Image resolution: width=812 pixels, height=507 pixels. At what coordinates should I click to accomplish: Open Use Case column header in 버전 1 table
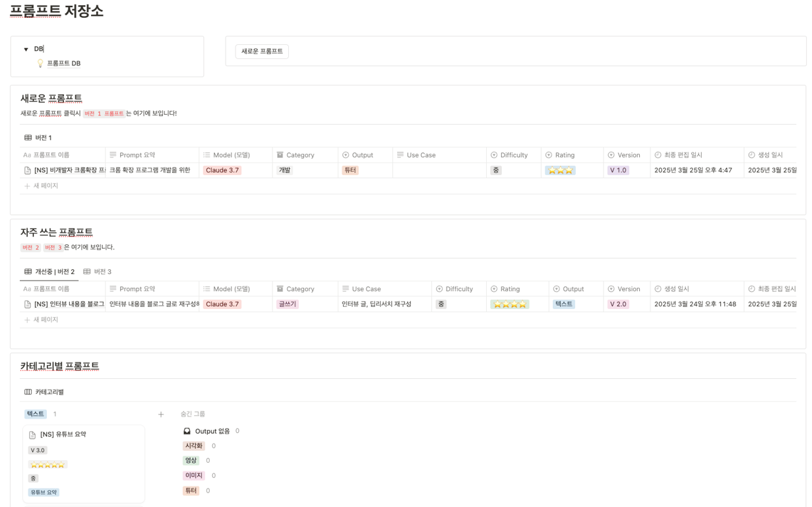[x=439, y=155]
